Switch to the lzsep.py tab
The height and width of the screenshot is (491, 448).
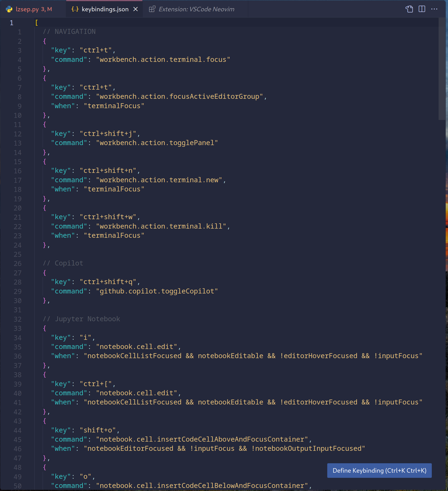[x=27, y=9]
